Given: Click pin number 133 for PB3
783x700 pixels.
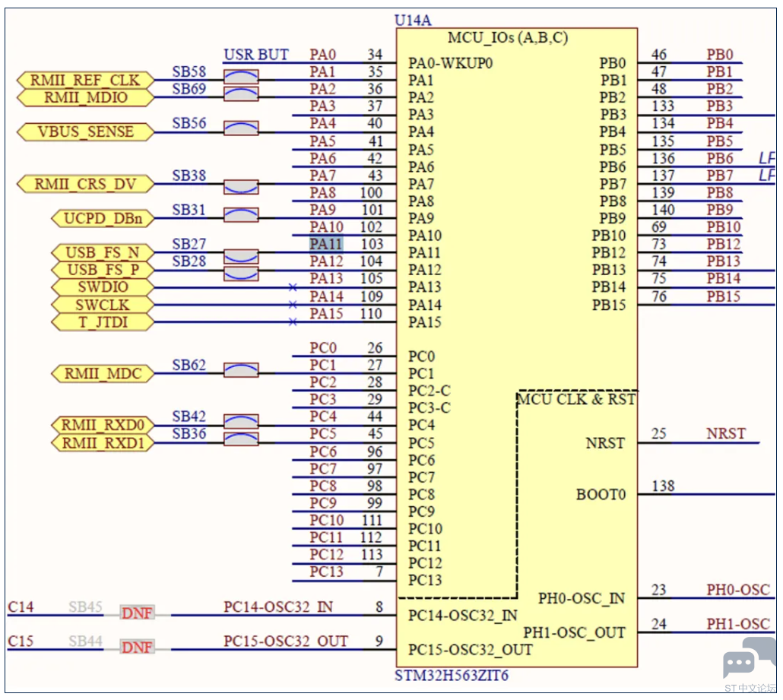Looking at the screenshot, I should pyautogui.click(x=663, y=106).
